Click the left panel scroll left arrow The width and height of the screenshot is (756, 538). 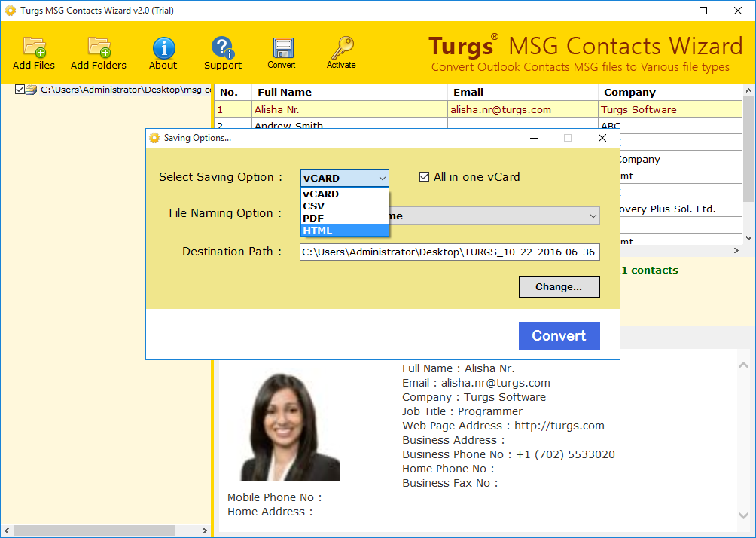click(x=6, y=530)
